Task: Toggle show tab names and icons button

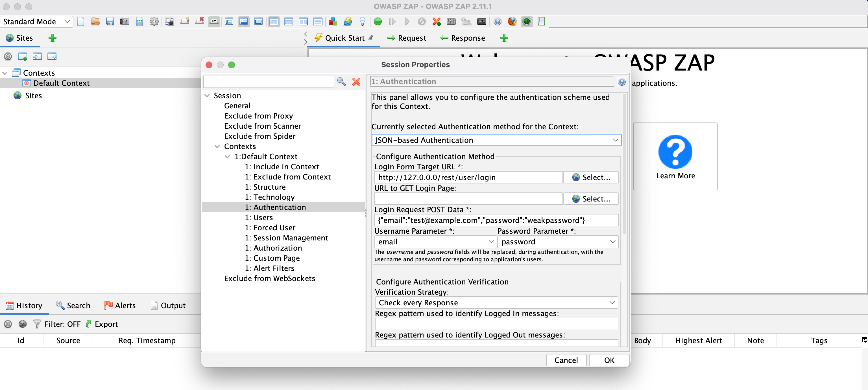Action: (x=214, y=21)
